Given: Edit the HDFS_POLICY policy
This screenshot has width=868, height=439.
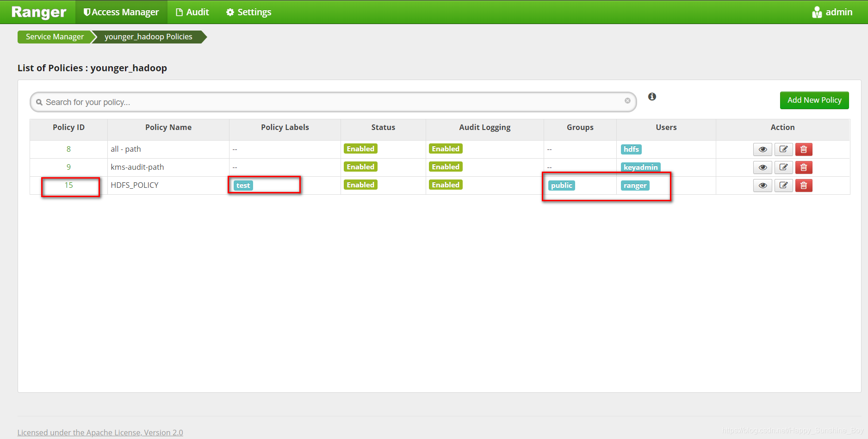Looking at the screenshot, I should point(783,185).
